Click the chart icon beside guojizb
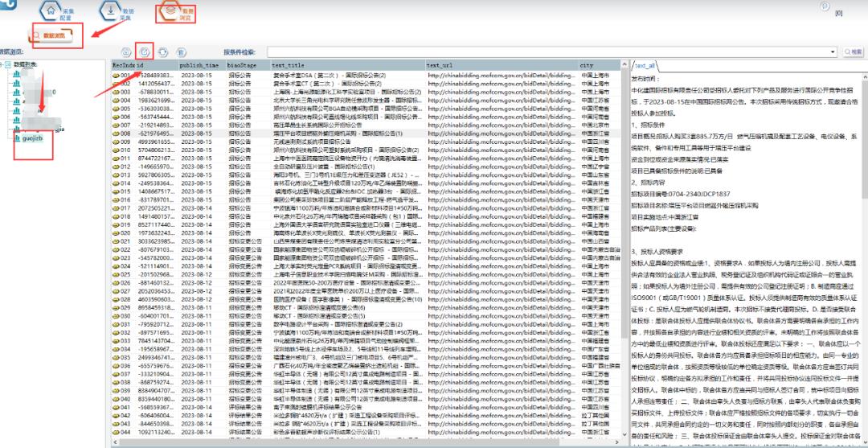This screenshot has width=868, height=448. pos(18,138)
